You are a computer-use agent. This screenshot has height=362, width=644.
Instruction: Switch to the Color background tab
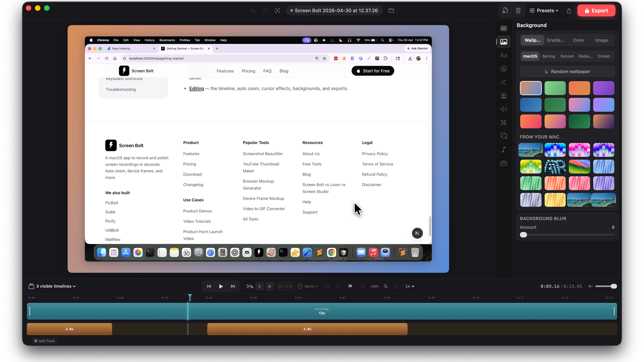pyautogui.click(x=579, y=40)
